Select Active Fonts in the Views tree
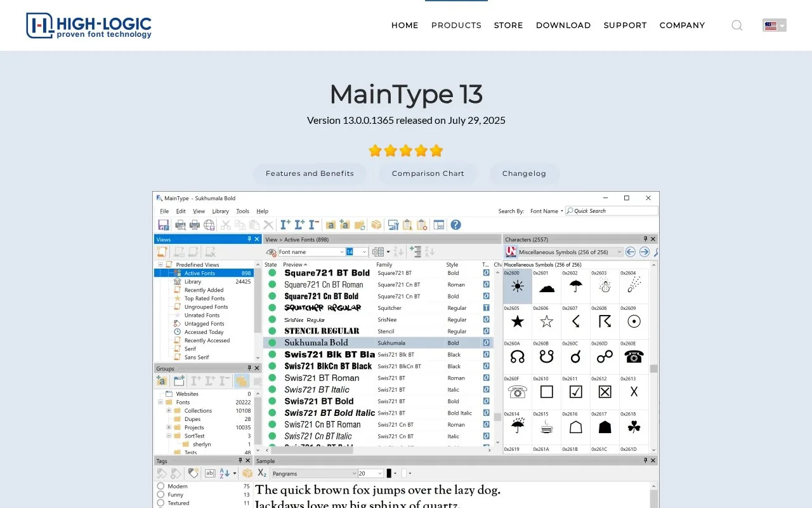The image size is (812, 508). tap(204, 273)
